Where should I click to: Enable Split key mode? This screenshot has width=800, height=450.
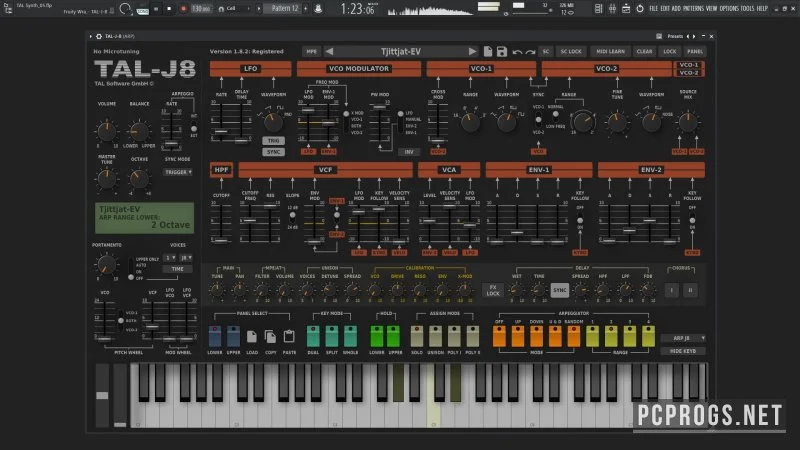pyautogui.click(x=332, y=336)
